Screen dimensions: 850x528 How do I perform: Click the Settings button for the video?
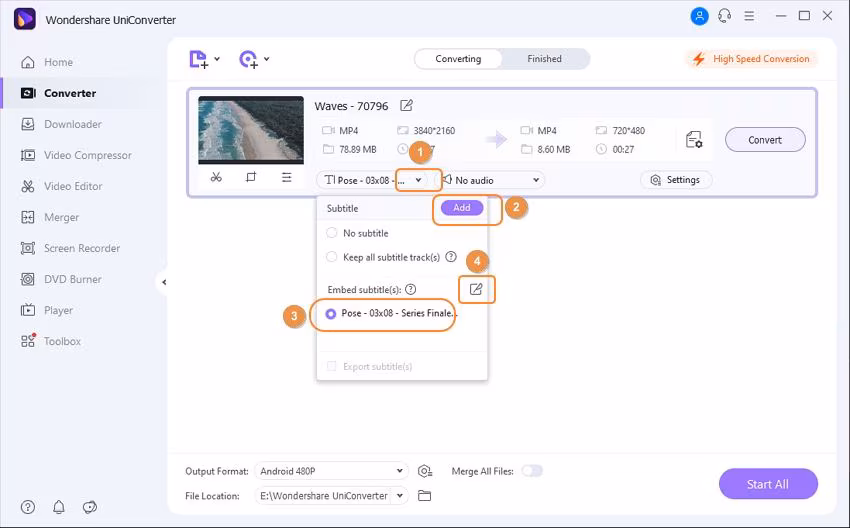[676, 179]
